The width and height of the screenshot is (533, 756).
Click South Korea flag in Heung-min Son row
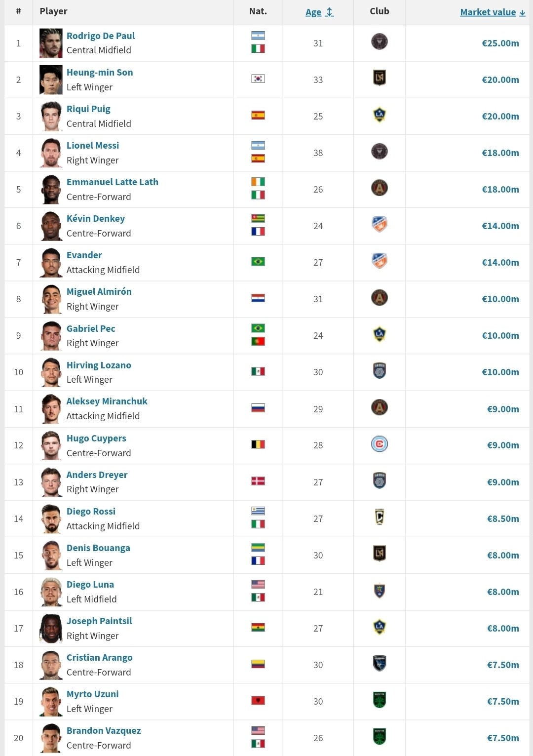(258, 79)
